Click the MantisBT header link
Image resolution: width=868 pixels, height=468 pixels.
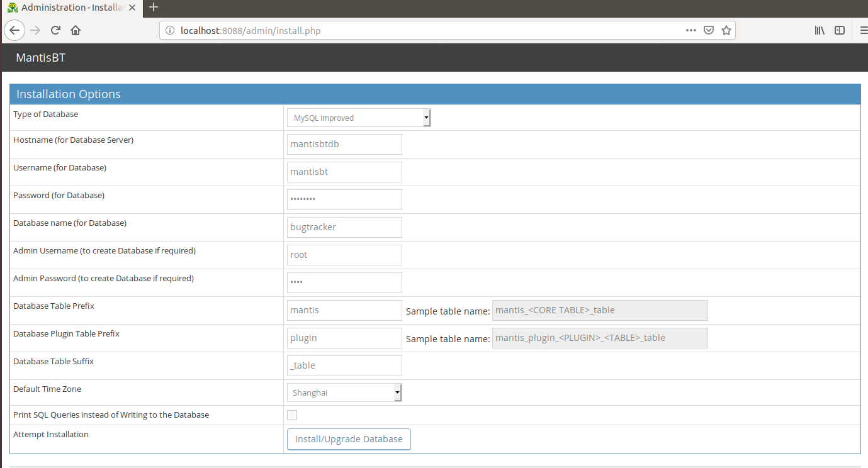(x=41, y=58)
